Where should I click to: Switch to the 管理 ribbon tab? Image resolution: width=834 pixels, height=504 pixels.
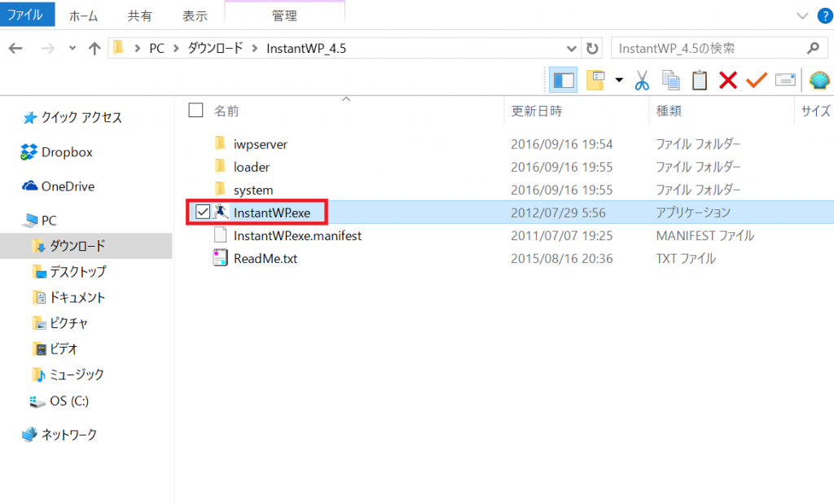[x=284, y=15]
